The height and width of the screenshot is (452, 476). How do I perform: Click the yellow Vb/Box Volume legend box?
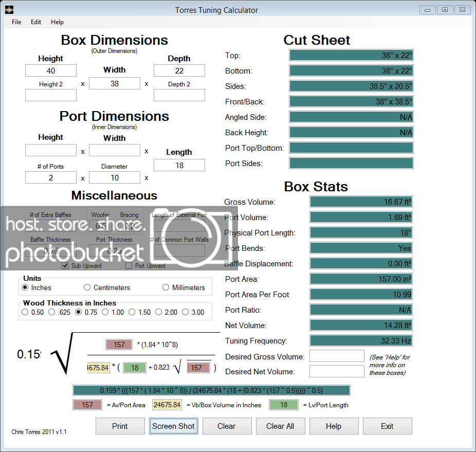tap(167, 405)
